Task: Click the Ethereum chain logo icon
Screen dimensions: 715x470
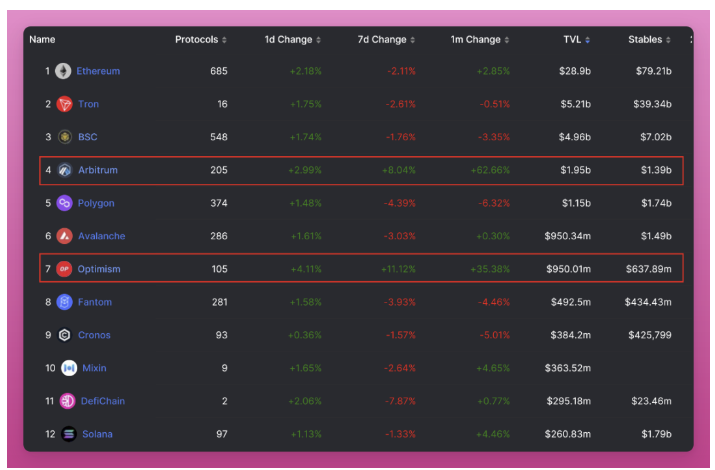Action: coord(63,71)
